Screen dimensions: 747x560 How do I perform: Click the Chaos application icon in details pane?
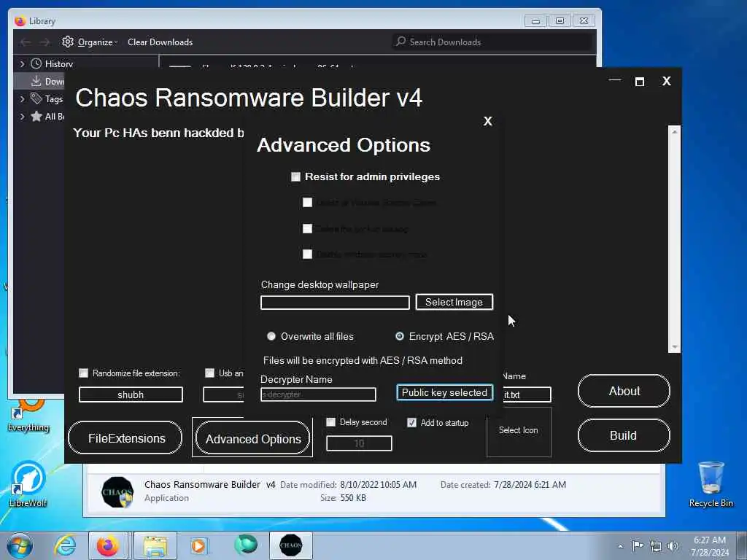point(117,492)
